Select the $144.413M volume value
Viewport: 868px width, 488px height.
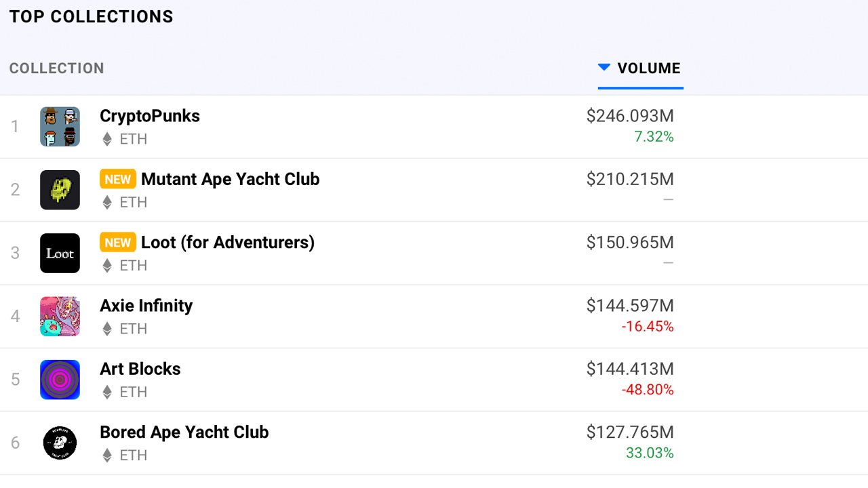click(x=630, y=369)
